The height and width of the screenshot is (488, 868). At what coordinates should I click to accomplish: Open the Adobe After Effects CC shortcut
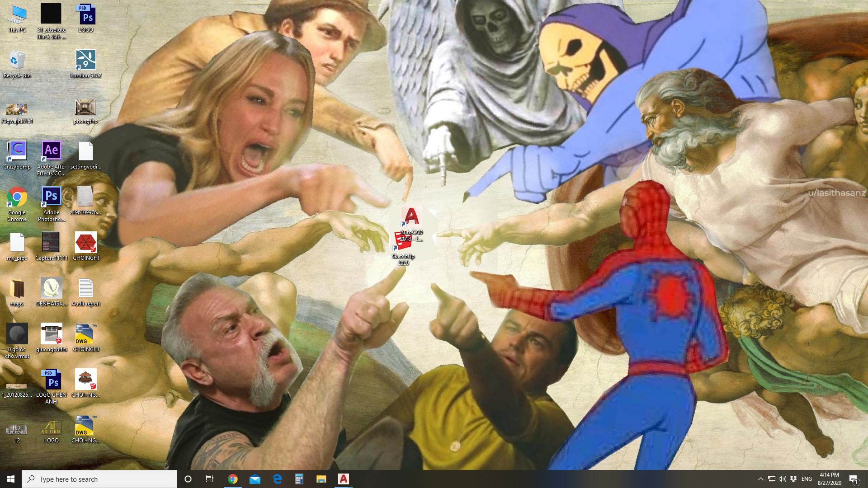point(52,158)
